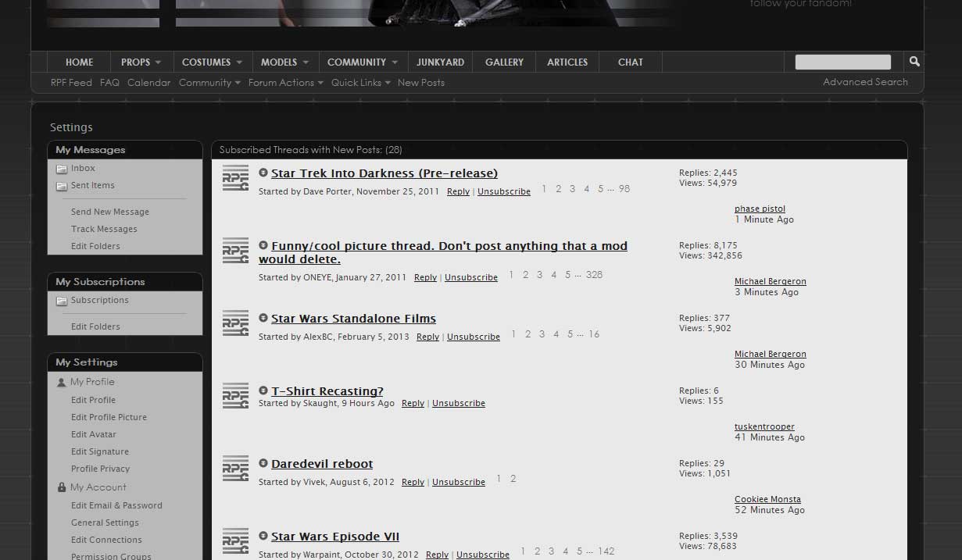Viewport: 962px width, 560px height.
Task: Click thread icon beside Star Wars Episode VII
Action: tap(236, 541)
